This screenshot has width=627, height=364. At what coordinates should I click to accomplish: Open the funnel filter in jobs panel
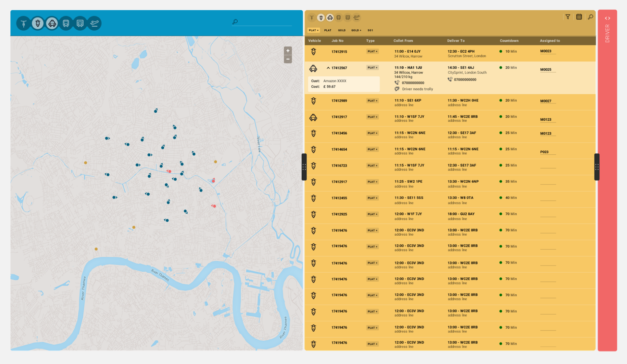[x=568, y=17]
